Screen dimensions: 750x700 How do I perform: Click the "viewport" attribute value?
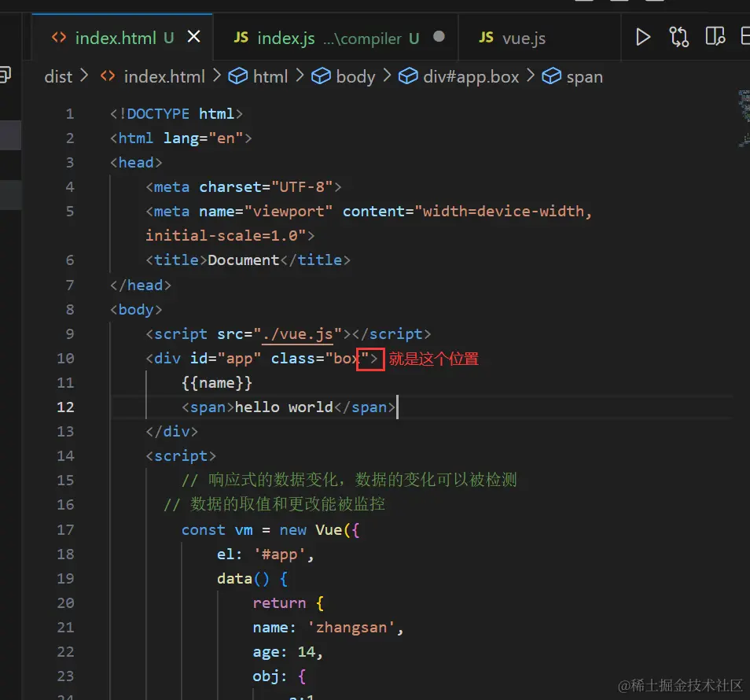click(289, 211)
